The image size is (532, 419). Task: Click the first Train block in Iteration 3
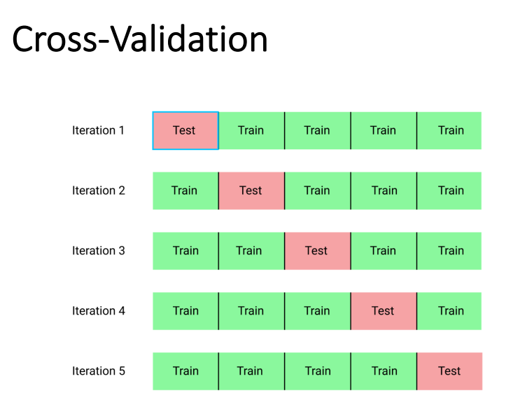pos(185,251)
